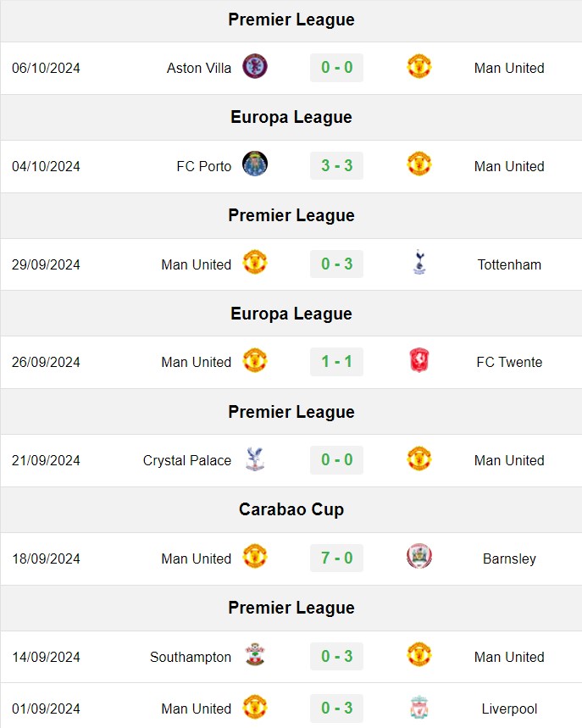Click the Tottenham crest icon
This screenshot has height=728, width=582.
(419, 263)
